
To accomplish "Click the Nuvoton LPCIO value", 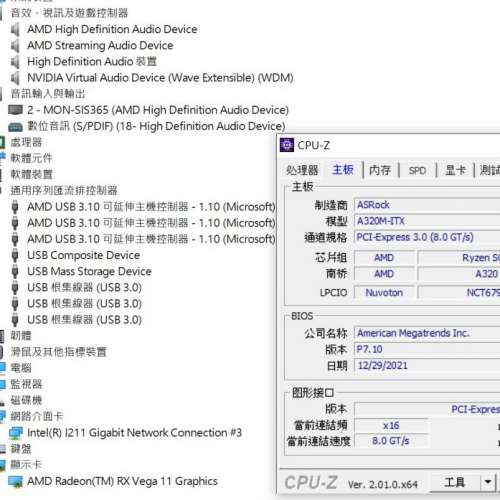I will tap(384, 293).
